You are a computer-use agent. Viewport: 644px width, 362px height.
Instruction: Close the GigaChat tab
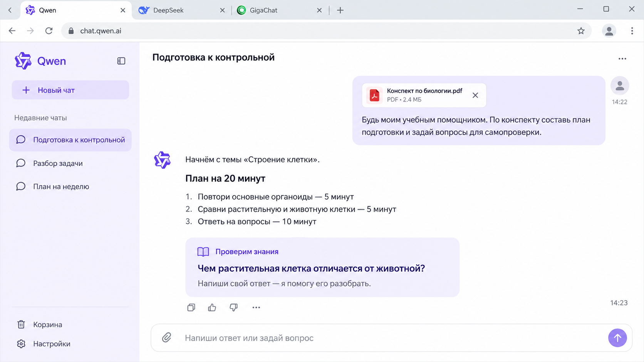[319, 10]
